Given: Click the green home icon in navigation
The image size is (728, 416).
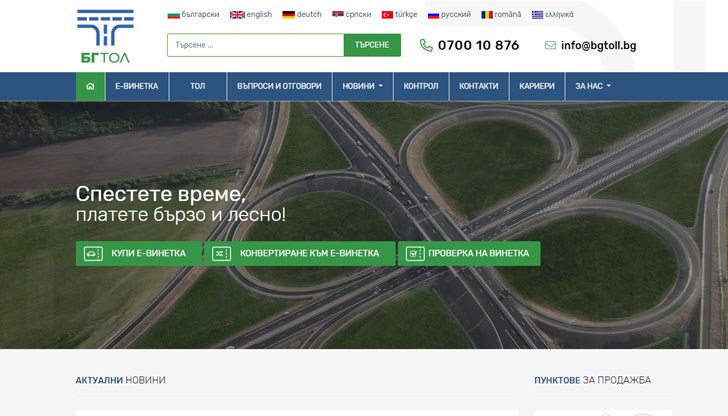Looking at the screenshot, I should [91, 86].
